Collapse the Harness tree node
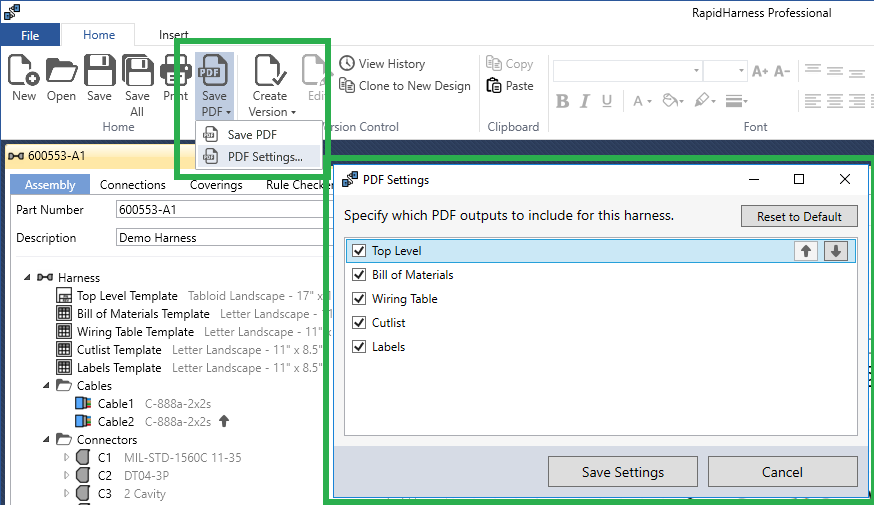 click(27, 277)
